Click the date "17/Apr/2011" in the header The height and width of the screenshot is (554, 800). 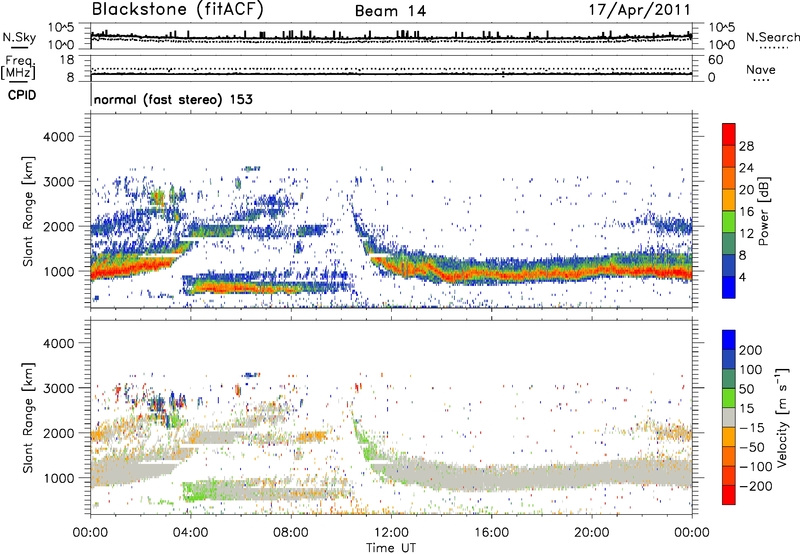click(640, 10)
